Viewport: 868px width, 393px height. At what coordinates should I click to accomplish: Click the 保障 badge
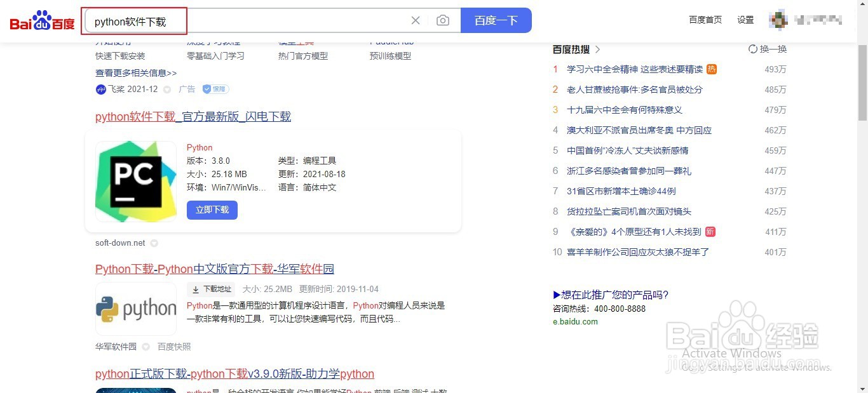215,90
